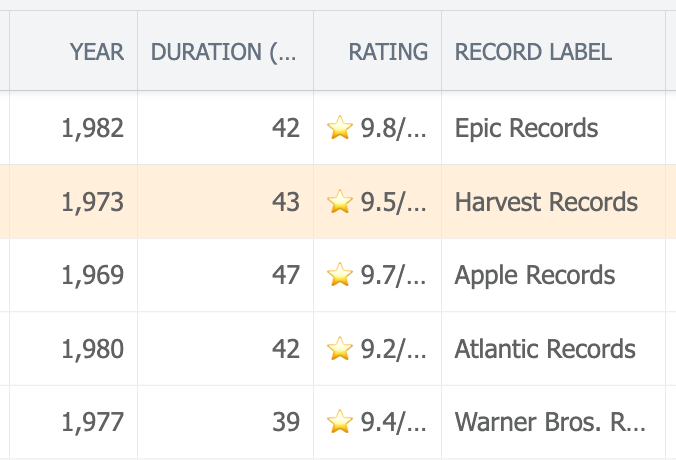Sort by the YEAR column header
Image resolution: width=676 pixels, height=460 pixels.
(73, 51)
